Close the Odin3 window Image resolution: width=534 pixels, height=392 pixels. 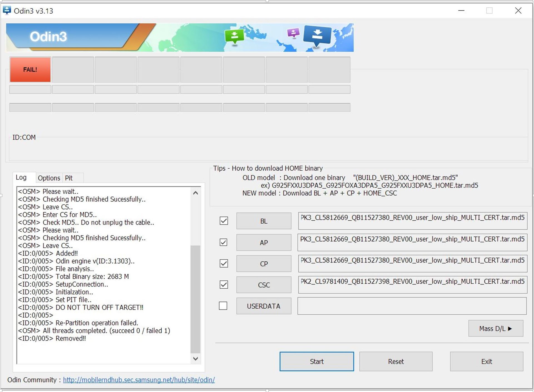tap(518, 11)
